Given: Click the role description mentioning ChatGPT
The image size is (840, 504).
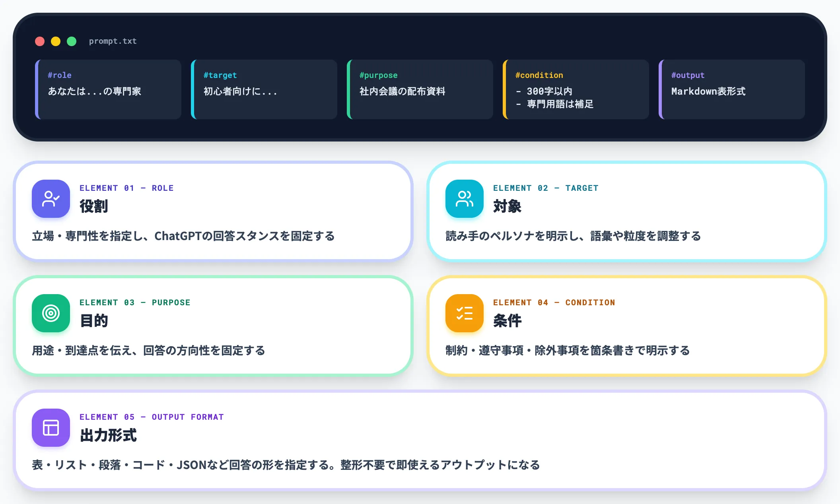Looking at the screenshot, I should tap(183, 236).
